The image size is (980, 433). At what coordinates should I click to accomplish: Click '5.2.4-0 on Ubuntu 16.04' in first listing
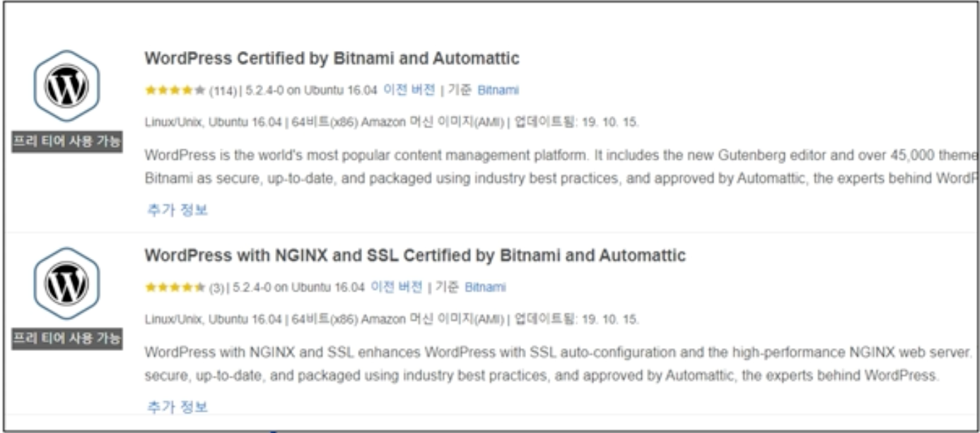tap(310, 91)
